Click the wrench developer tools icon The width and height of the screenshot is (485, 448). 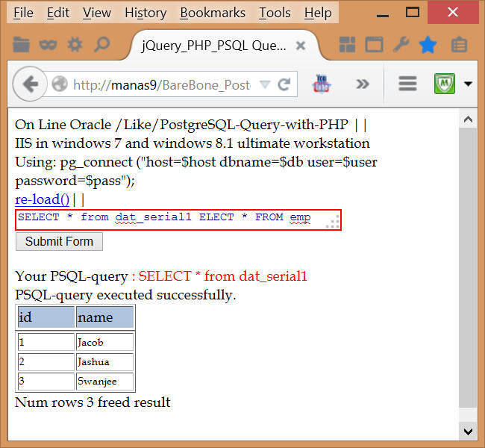click(401, 45)
